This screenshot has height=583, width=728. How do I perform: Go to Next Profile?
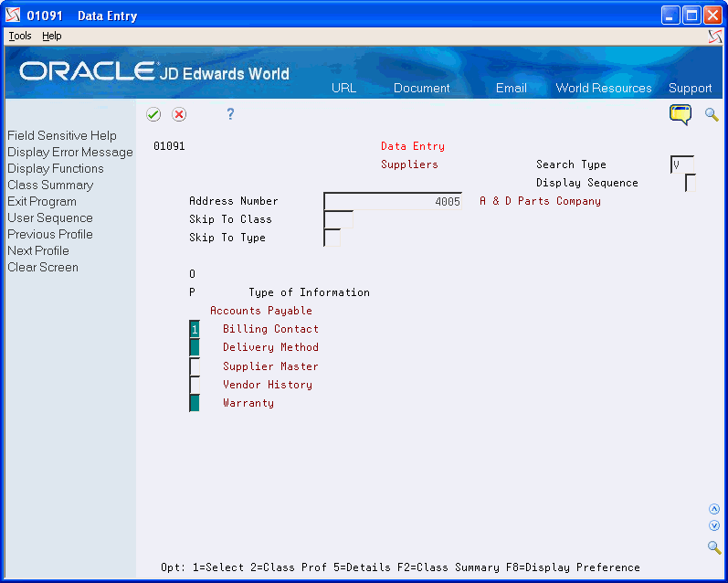[x=38, y=250]
